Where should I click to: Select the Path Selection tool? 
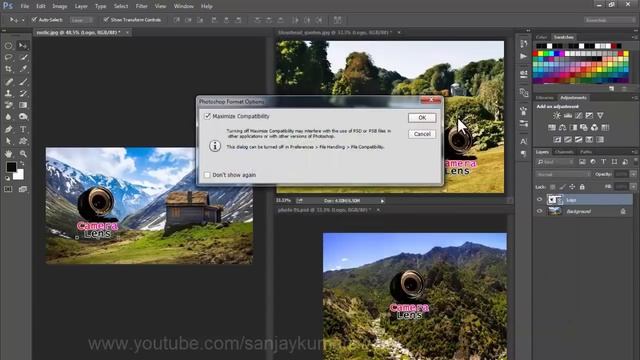pos(8,141)
